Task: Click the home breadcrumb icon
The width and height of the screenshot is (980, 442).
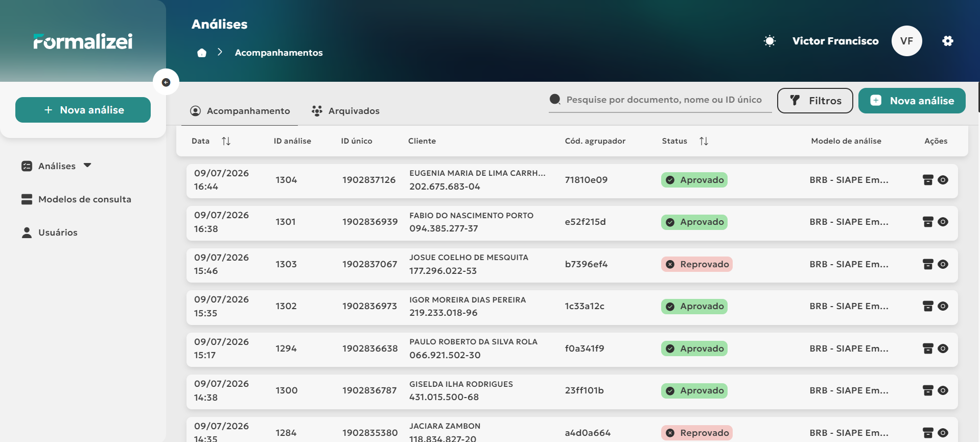Action: [202, 53]
